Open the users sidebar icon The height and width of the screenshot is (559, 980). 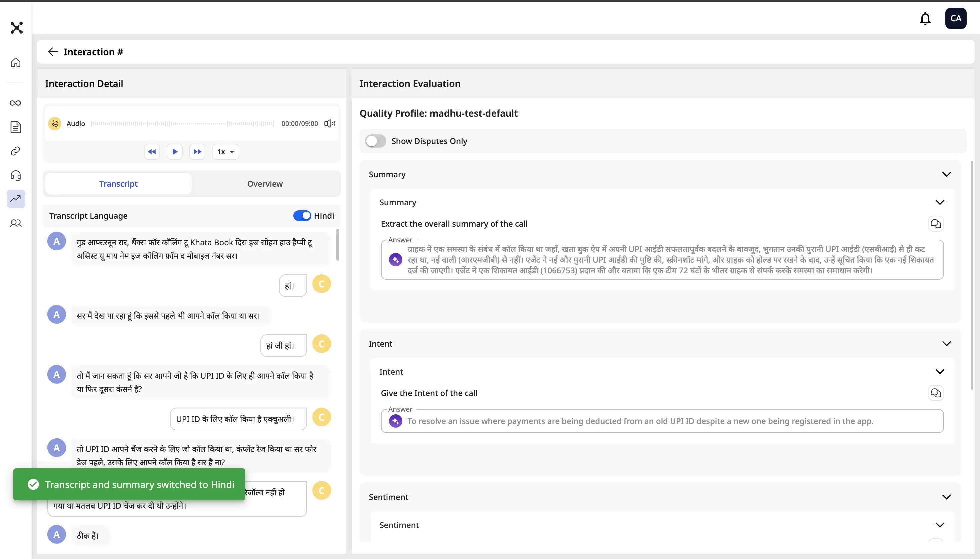(x=16, y=223)
